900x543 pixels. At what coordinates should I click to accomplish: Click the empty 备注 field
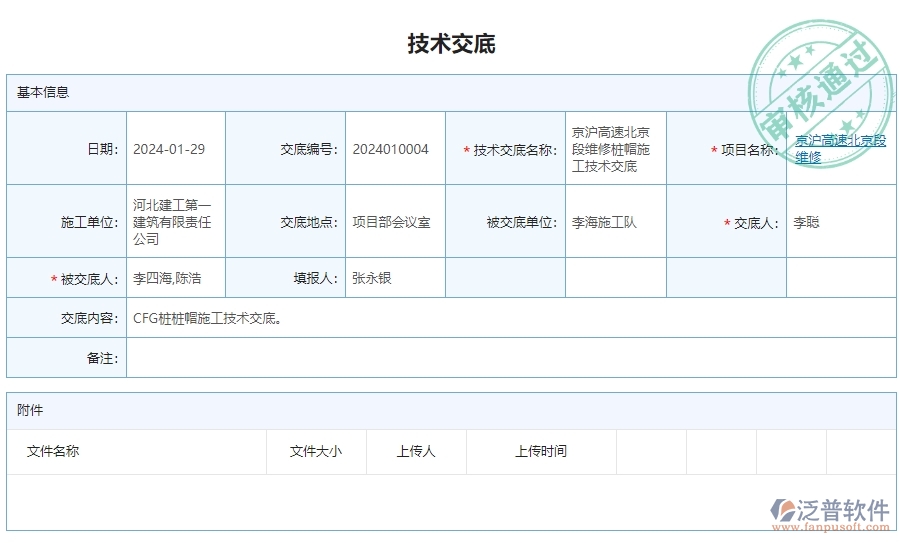pos(510,358)
